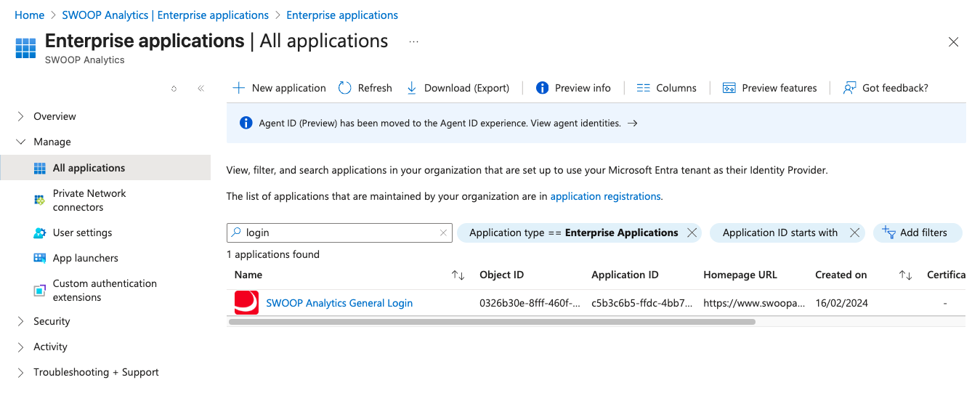
Task: Expand the Activity section
Action: pyautogui.click(x=42, y=347)
